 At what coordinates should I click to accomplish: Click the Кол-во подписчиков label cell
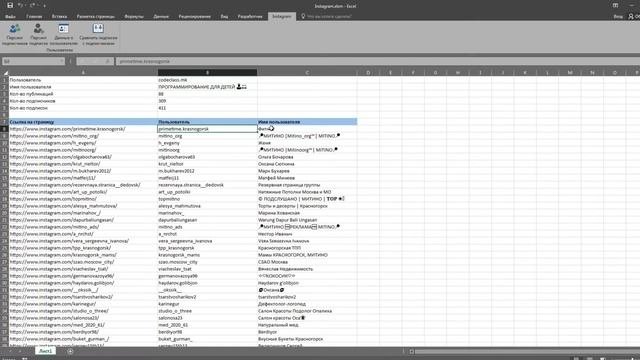point(83,101)
